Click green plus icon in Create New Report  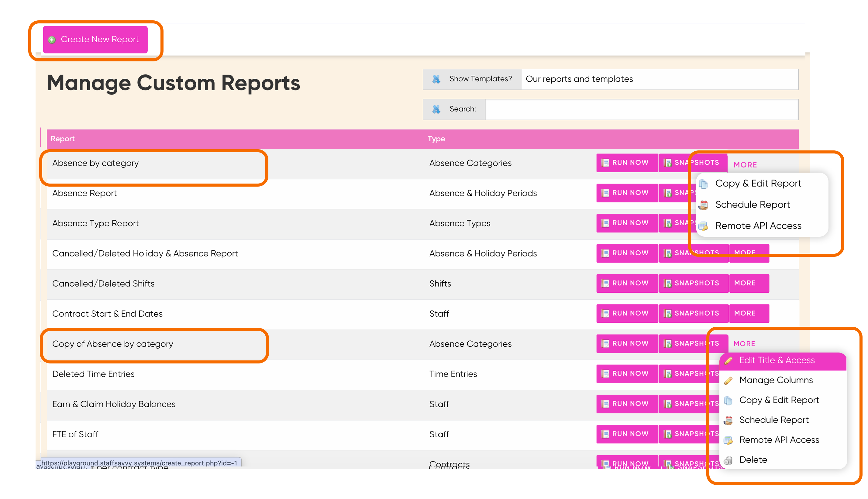click(x=52, y=40)
